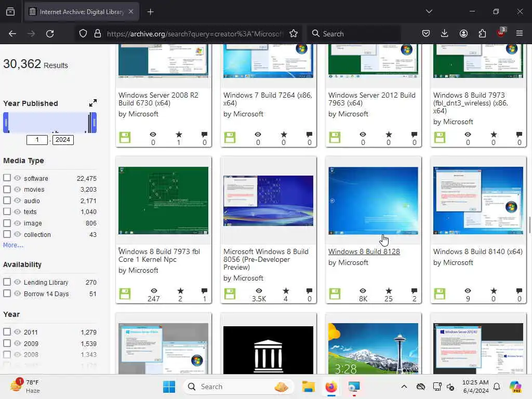Check the audio media type filter

point(7,200)
